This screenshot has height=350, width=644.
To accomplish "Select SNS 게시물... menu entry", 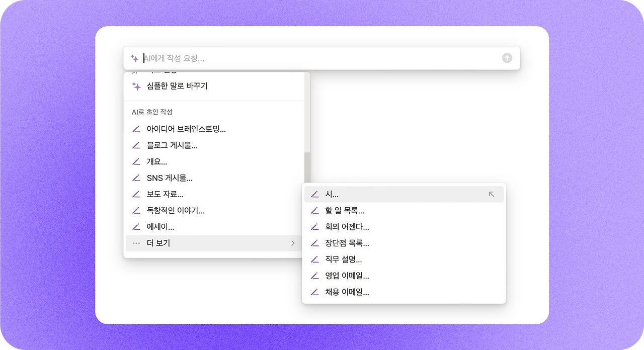I will pyautogui.click(x=214, y=178).
